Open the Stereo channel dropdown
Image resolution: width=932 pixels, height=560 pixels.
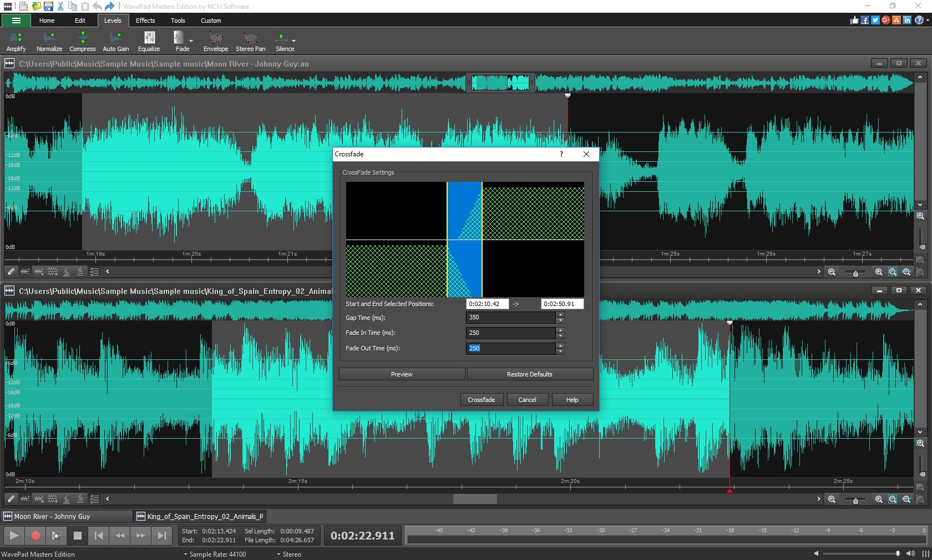tap(289, 554)
